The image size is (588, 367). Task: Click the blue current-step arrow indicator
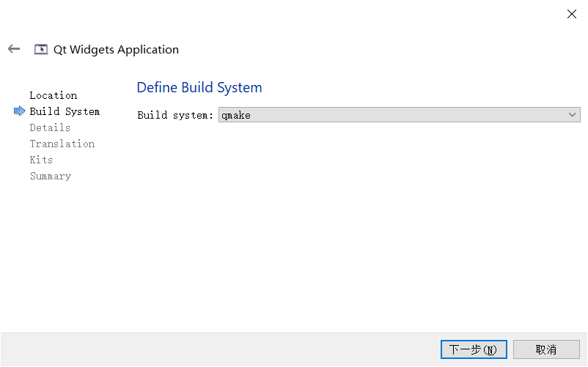tap(20, 111)
